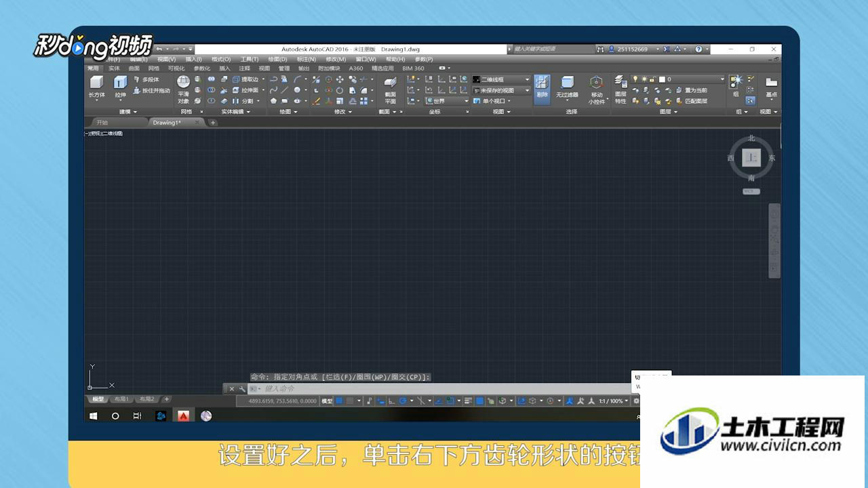Click the 截面平面 section plane tool
Image resolution: width=868 pixels, height=488 pixels.
390,90
